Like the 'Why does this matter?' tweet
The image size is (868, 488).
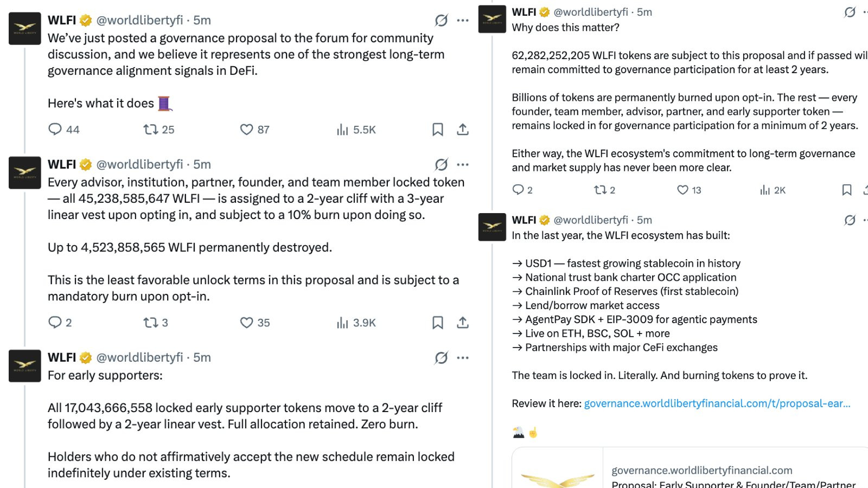[682, 190]
